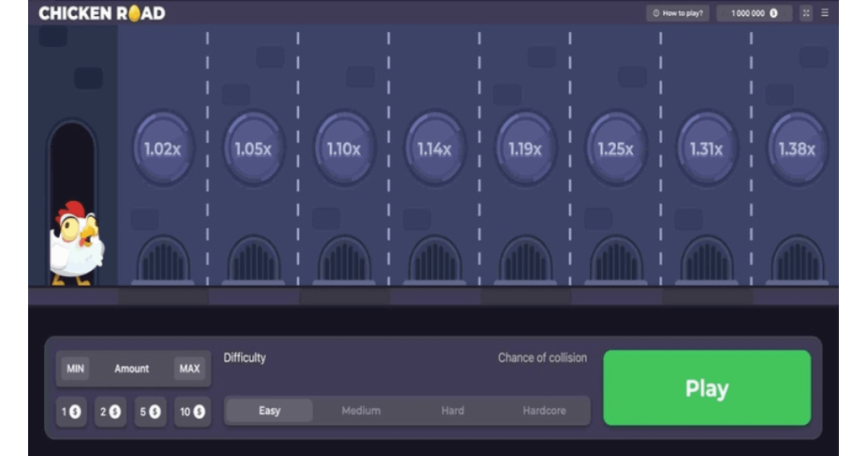The image size is (868, 456).
Task: Open the How to play? help
Action: [678, 13]
